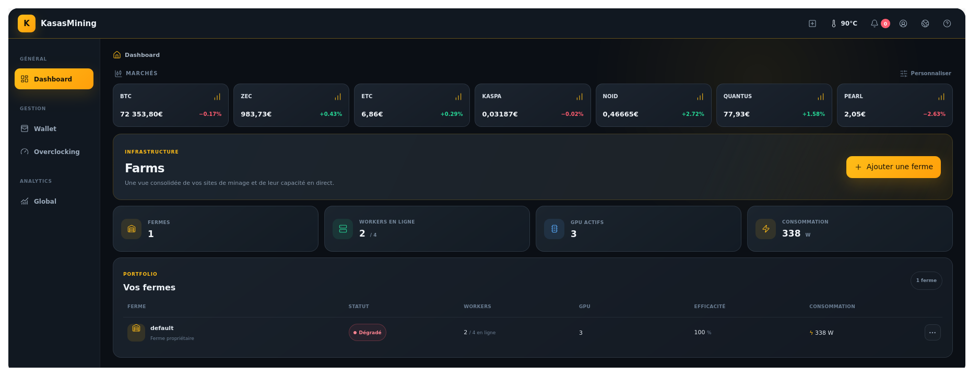This screenshot has width=980, height=376.
Task: Click the NOID change +2.72%
Action: tap(693, 114)
